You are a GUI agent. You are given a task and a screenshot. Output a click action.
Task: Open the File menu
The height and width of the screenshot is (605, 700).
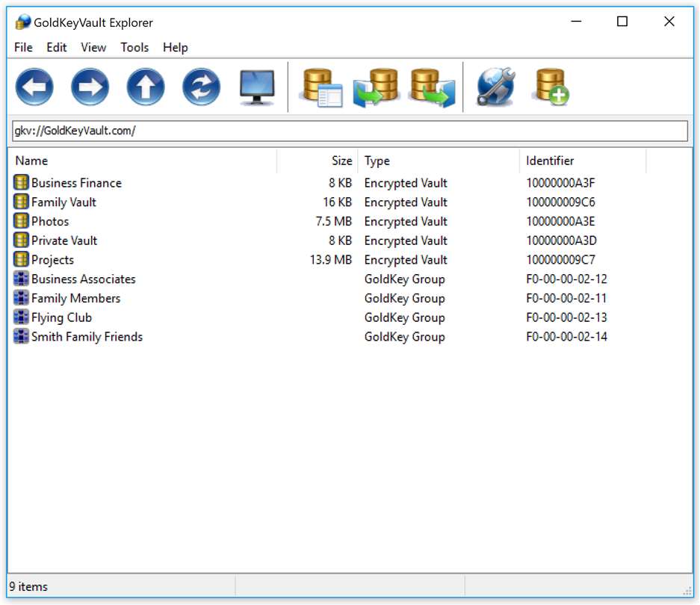pyautogui.click(x=23, y=47)
